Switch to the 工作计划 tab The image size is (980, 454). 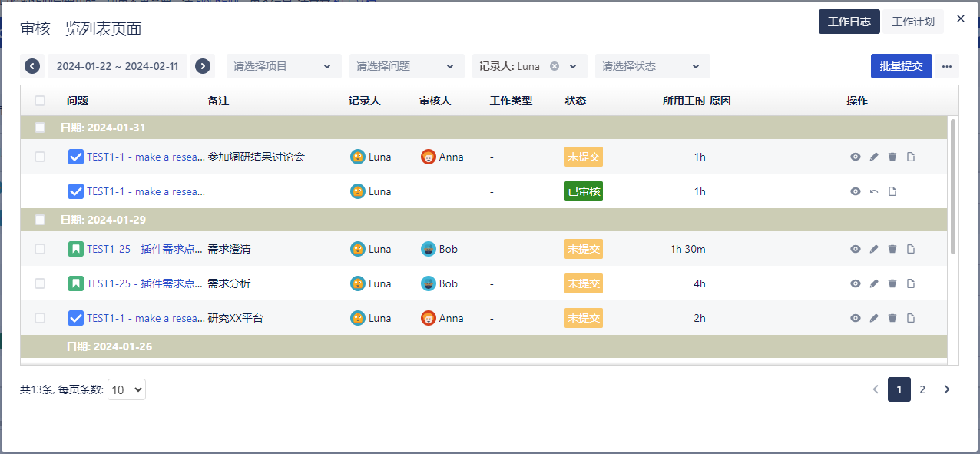click(913, 22)
